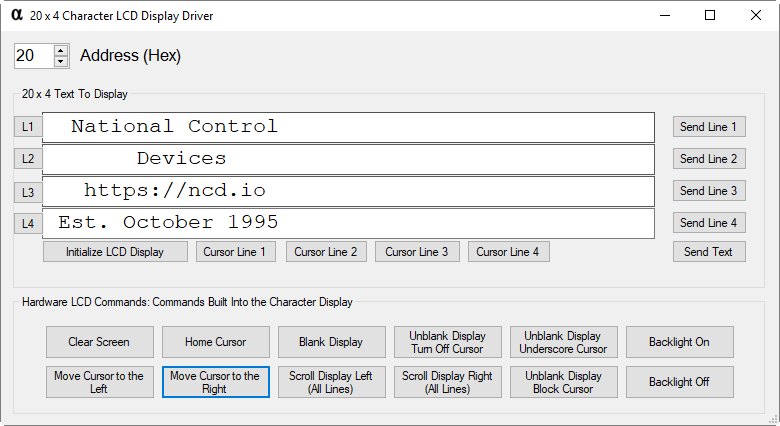The width and height of the screenshot is (780, 426).
Task: Send Line 3 to the display
Action: point(709,191)
